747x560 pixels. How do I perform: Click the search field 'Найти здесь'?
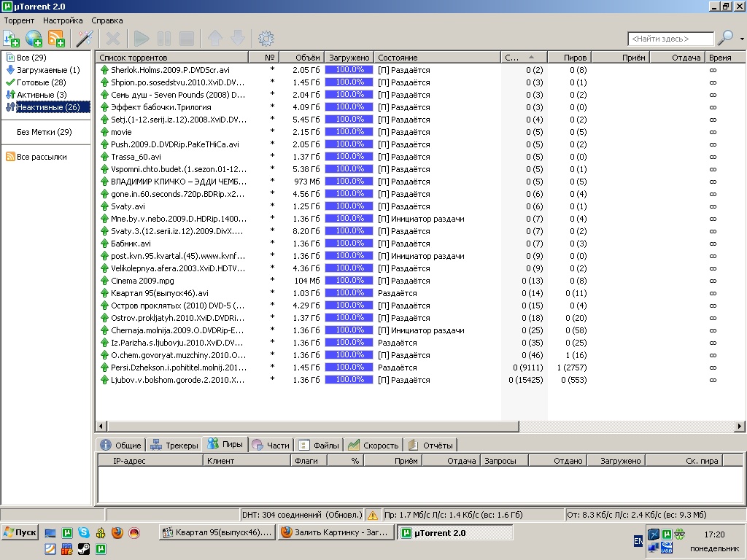(671, 39)
